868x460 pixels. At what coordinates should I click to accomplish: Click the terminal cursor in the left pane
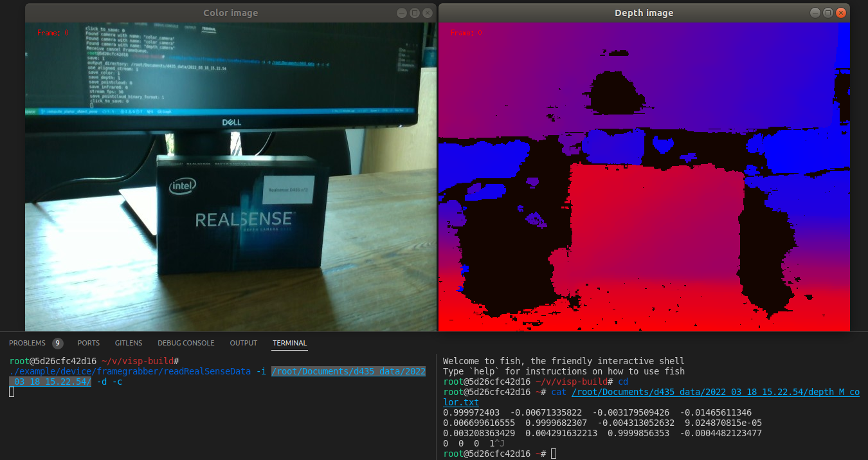[11, 391]
